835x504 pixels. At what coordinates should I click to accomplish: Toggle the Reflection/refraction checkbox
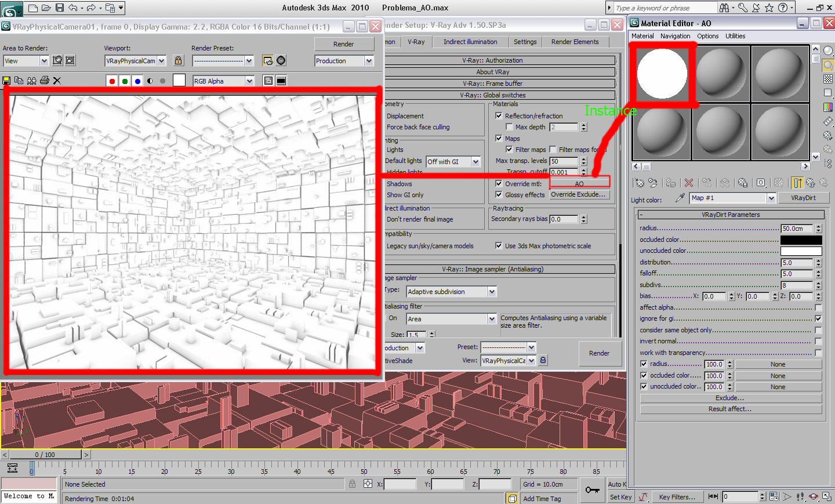499,116
